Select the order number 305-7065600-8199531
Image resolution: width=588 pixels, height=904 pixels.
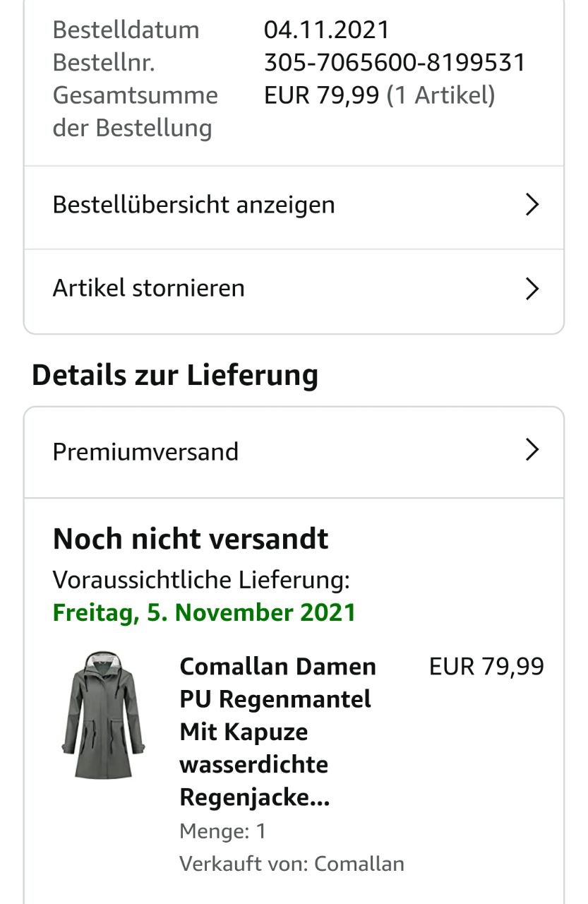pyautogui.click(x=395, y=63)
